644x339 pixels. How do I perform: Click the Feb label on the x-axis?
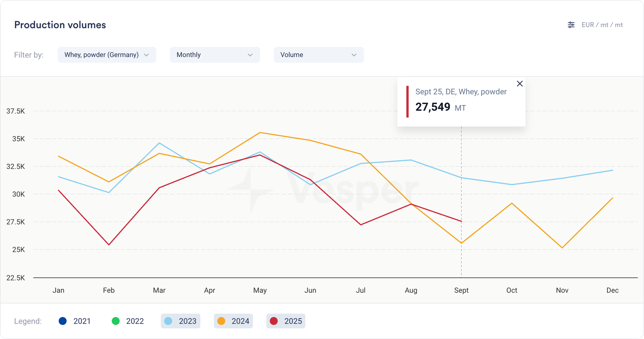coord(109,290)
